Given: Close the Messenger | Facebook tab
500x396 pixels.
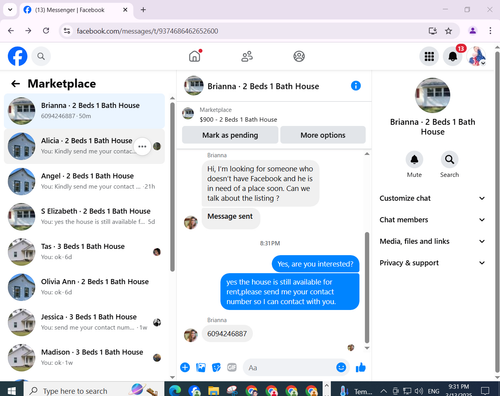Looking at the screenshot, I should click(125, 10).
